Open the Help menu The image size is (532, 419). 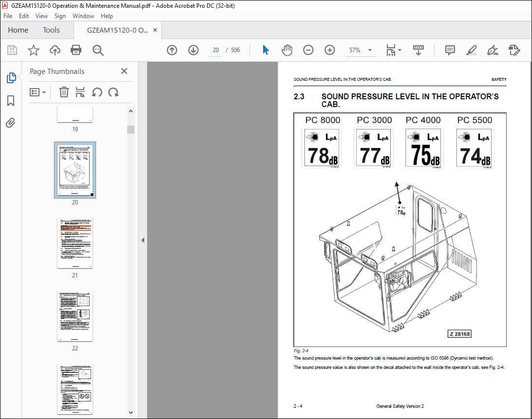pyautogui.click(x=107, y=16)
